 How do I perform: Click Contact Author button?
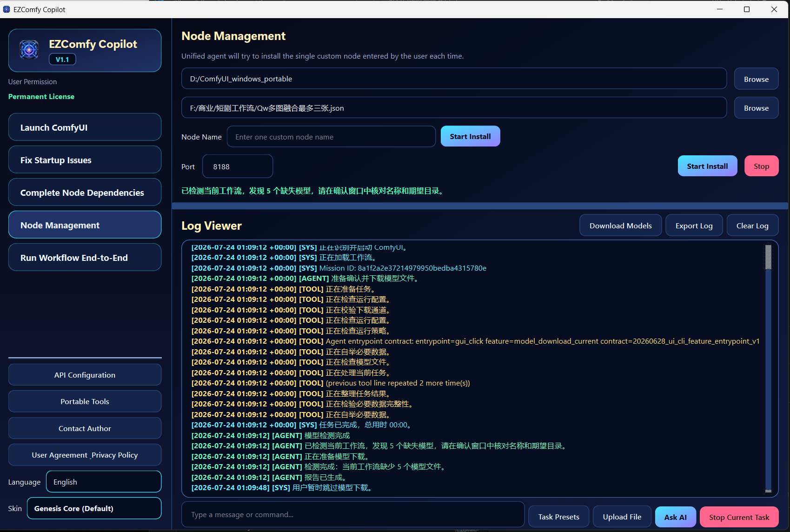point(85,428)
